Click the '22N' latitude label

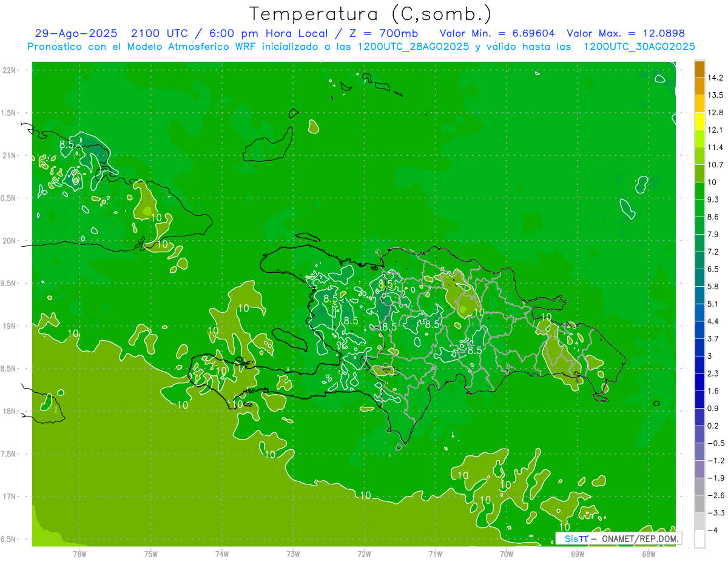pos(8,70)
